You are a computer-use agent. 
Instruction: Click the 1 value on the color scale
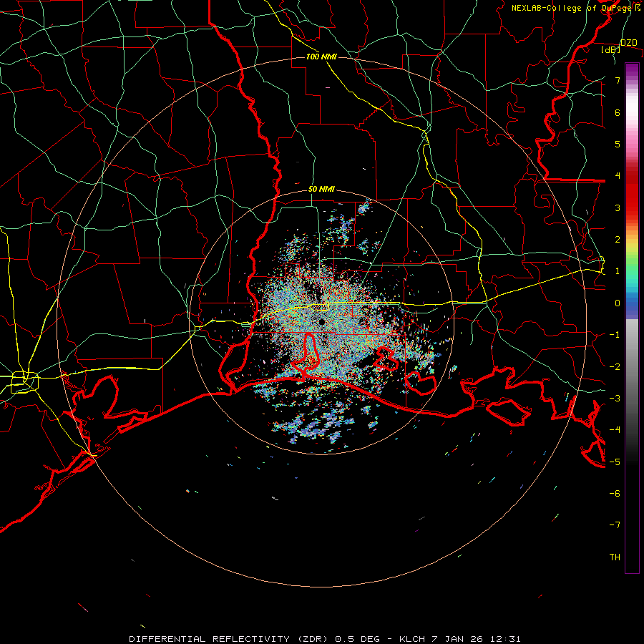coord(618,271)
